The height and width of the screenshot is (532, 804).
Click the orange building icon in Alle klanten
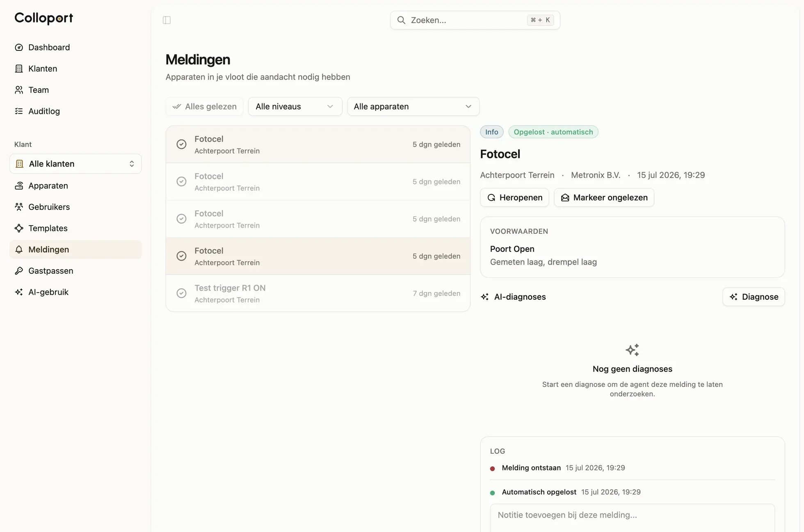click(19, 164)
